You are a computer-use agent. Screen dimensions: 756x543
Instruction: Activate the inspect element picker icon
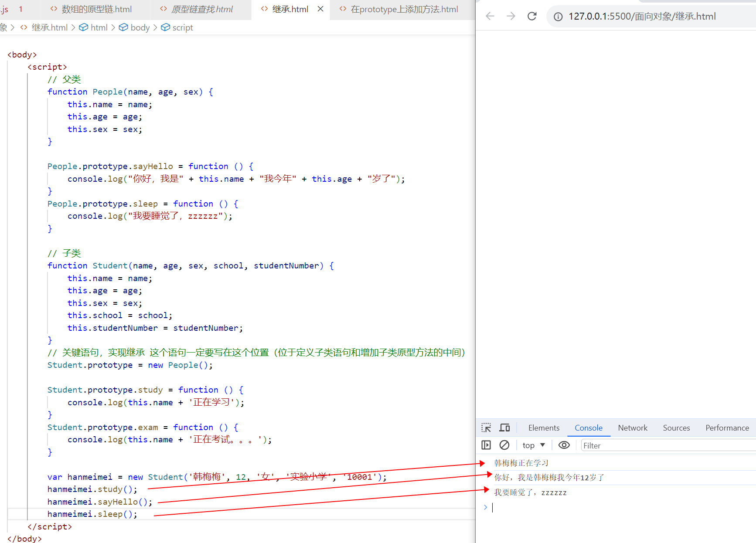(486, 428)
